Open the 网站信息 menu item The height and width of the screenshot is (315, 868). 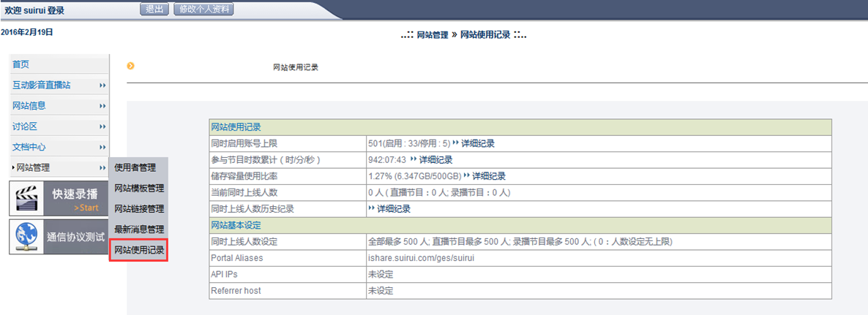pos(29,105)
